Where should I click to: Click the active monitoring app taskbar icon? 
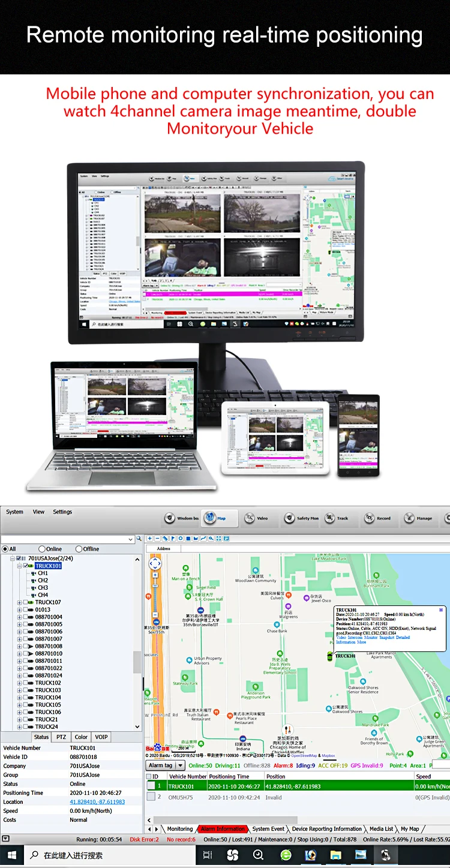coord(386,855)
